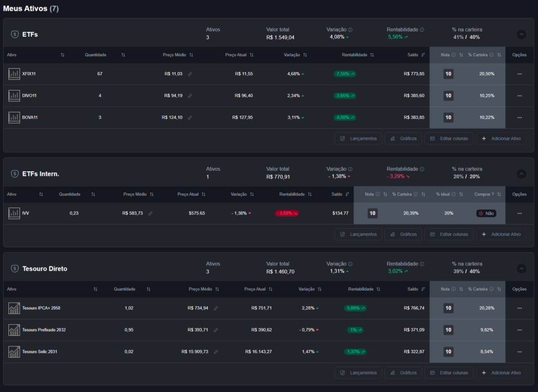Click the R$ 16.143,27 current price
Screen dimensions: 538x392
(258, 352)
